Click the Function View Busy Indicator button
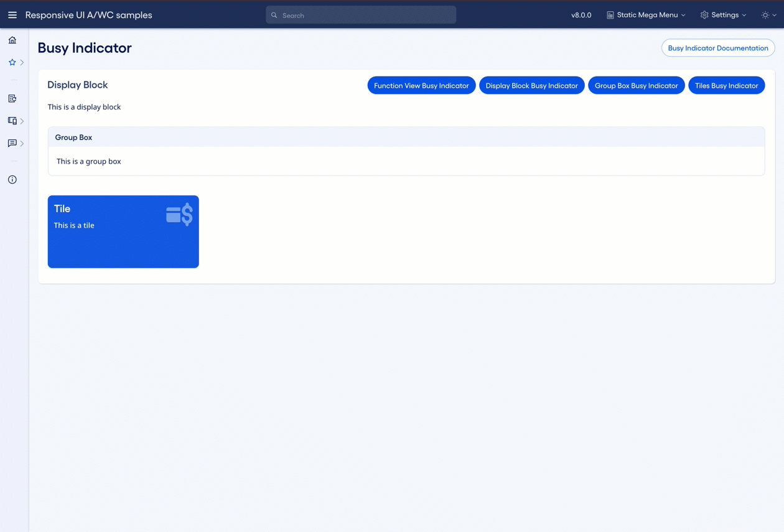 421,85
